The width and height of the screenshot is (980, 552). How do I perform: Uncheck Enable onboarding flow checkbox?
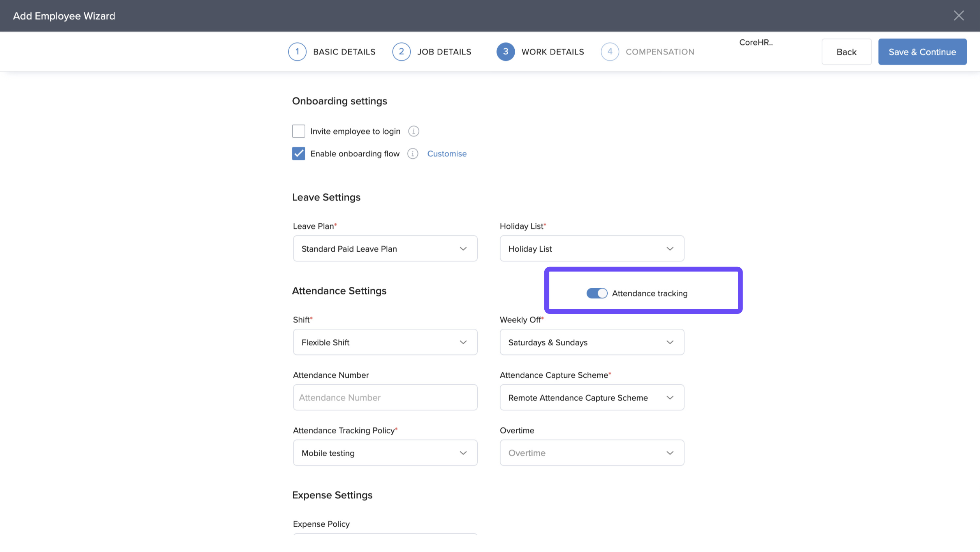[x=299, y=154]
